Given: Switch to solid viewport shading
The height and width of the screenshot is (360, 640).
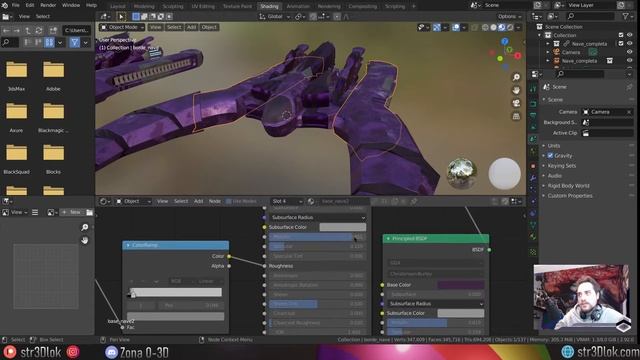Looking at the screenshot, I should pos(493,27).
